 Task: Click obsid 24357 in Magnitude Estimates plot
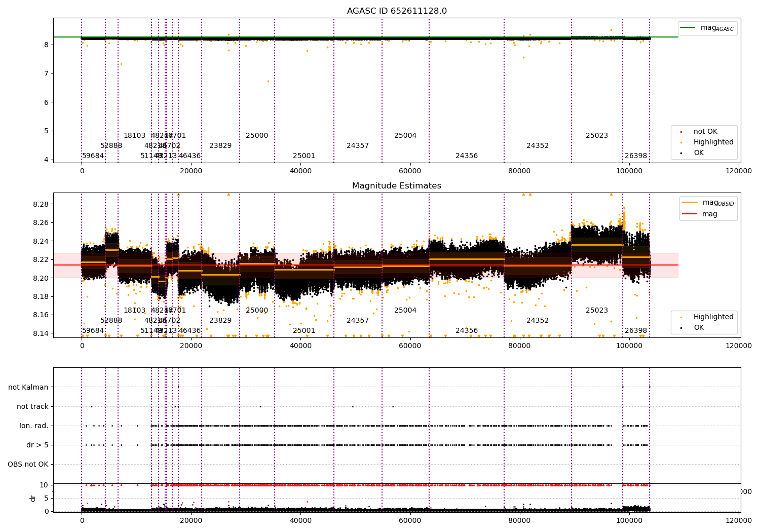[358, 321]
